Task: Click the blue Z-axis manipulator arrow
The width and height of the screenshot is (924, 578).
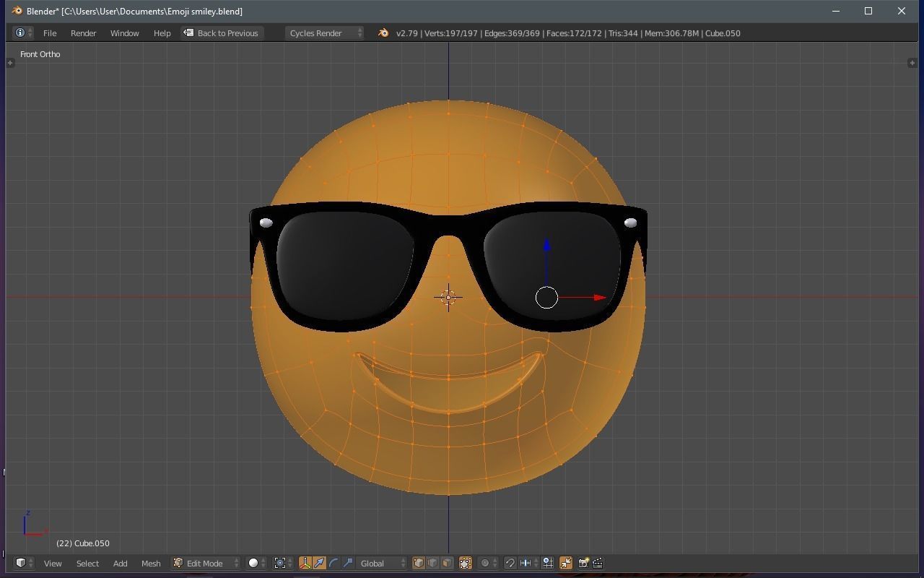Action: pos(546,246)
